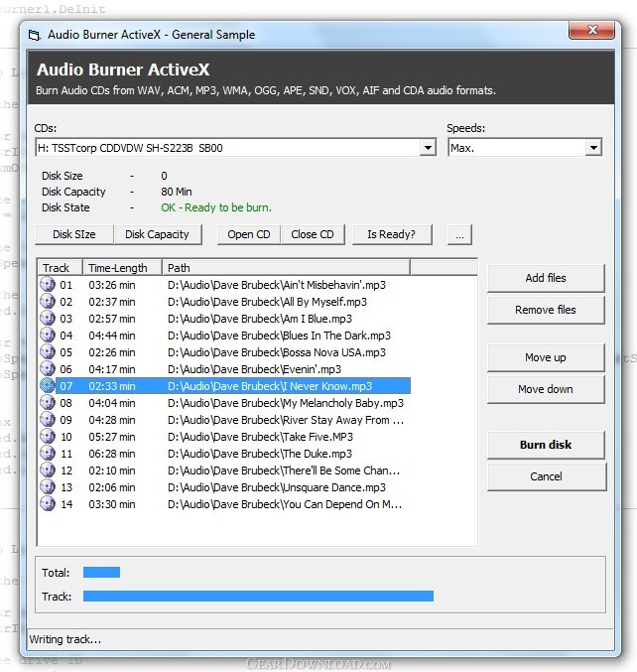The height and width of the screenshot is (672, 637).
Task: Click the Remove files button
Action: (x=546, y=310)
